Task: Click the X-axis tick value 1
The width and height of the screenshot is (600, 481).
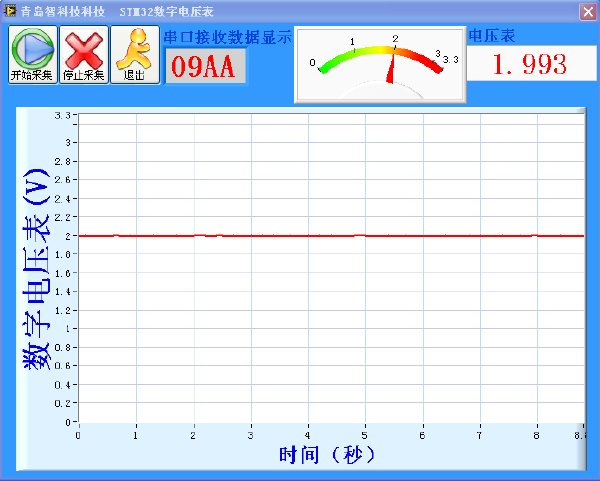Action: coord(135,435)
